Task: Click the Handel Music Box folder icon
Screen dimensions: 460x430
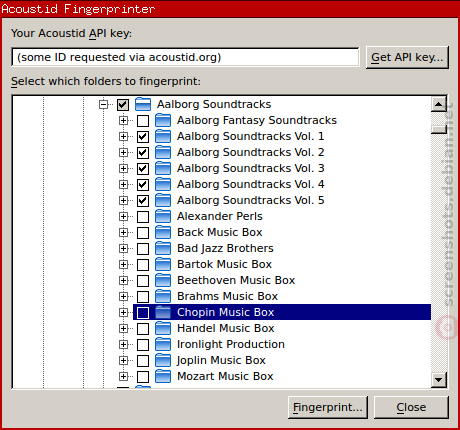Action: click(163, 328)
